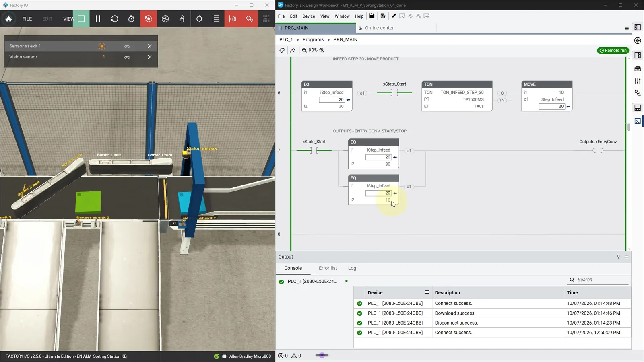Zoom out the ladder editor
Image resolution: width=644 pixels, height=362 pixels.
304,50
